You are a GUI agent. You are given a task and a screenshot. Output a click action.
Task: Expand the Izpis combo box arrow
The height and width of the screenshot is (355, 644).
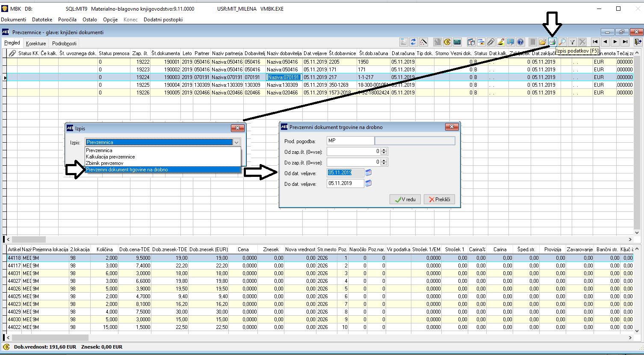point(236,142)
